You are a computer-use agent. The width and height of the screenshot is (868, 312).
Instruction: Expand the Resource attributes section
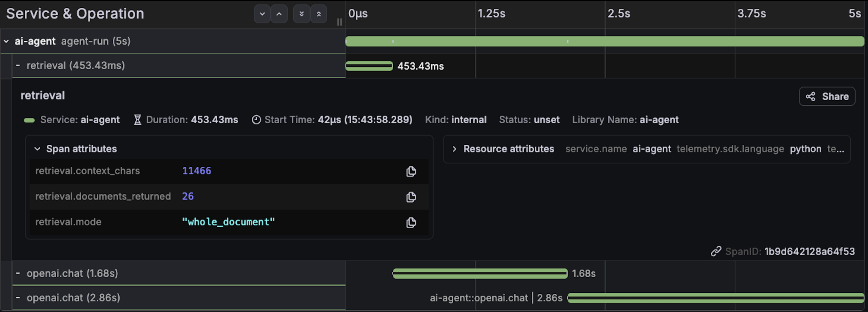point(454,149)
